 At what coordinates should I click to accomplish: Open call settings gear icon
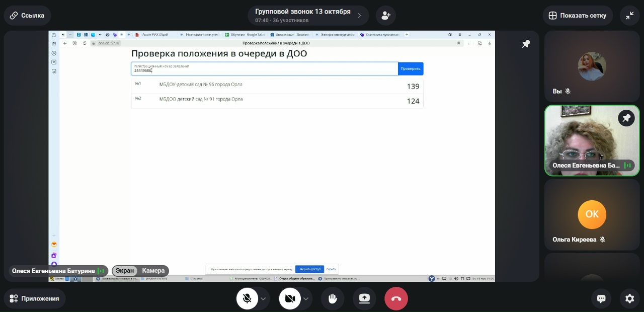point(629,298)
